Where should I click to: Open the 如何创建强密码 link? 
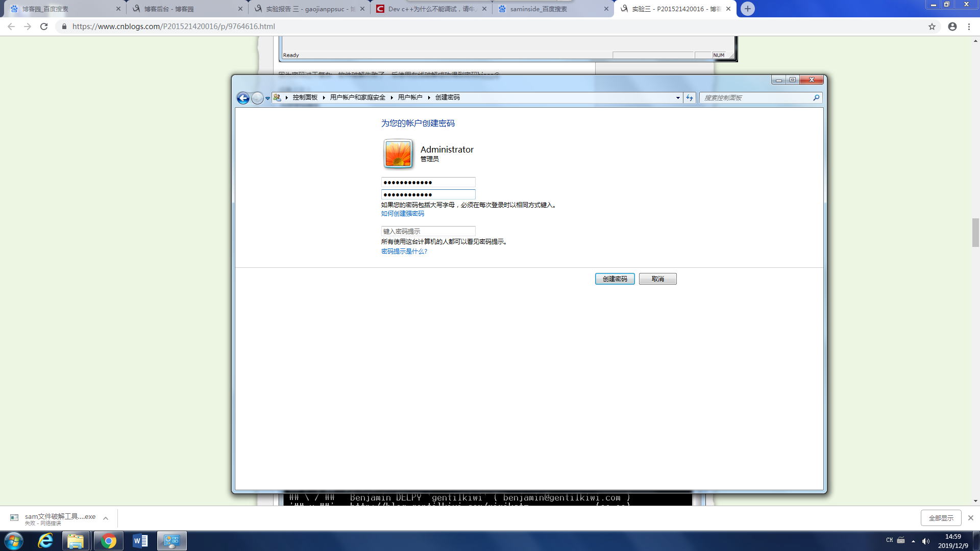tap(402, 214)
